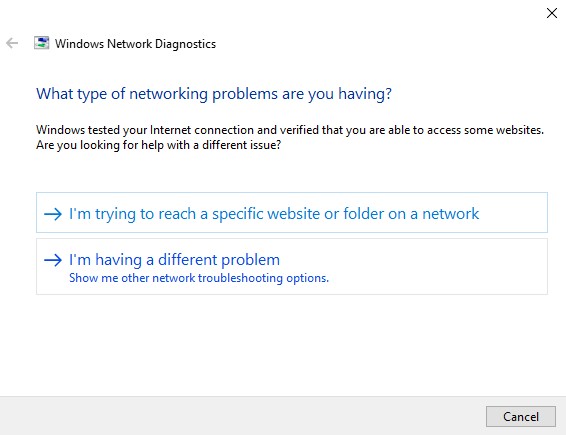Click the Windows Network Diagnostics monitor icon
This screenshot has height=435, width=566.
[42, 43]
